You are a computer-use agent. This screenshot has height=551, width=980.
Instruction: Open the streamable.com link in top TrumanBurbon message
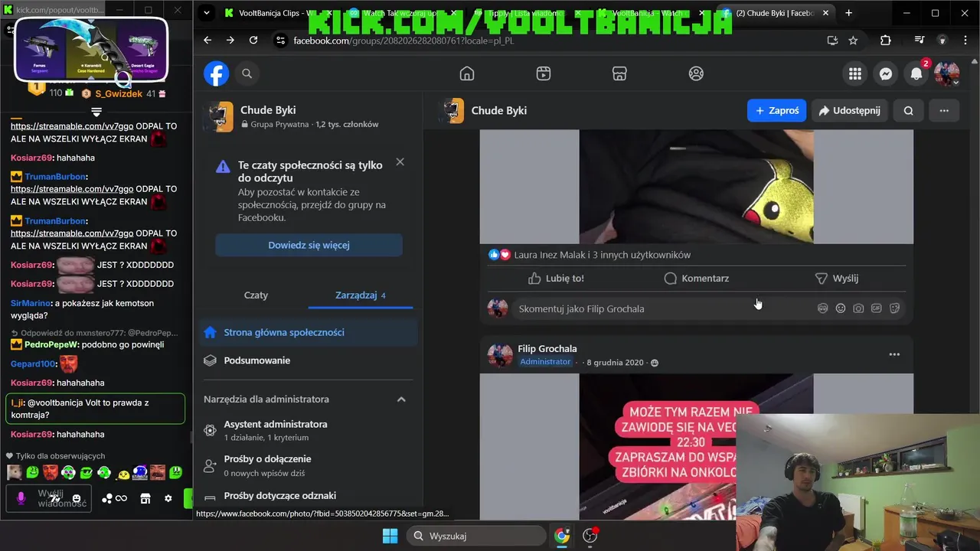(x=72, y=126)
